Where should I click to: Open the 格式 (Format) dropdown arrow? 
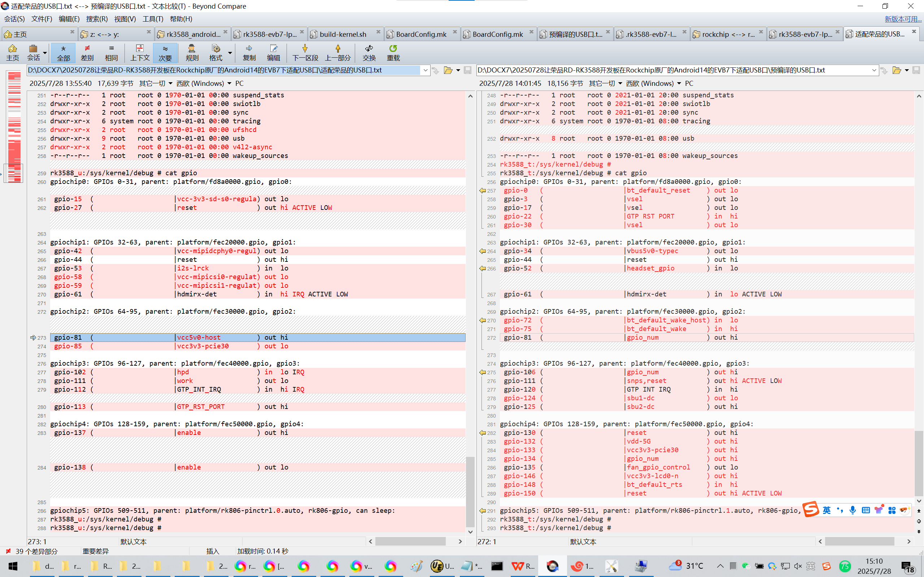(230, 52)
